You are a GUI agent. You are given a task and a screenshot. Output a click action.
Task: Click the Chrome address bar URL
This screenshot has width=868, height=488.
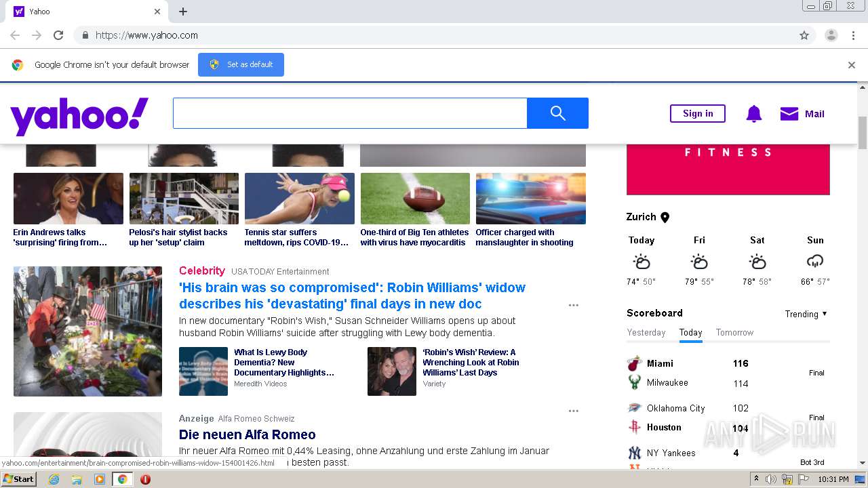pos(146,35)
